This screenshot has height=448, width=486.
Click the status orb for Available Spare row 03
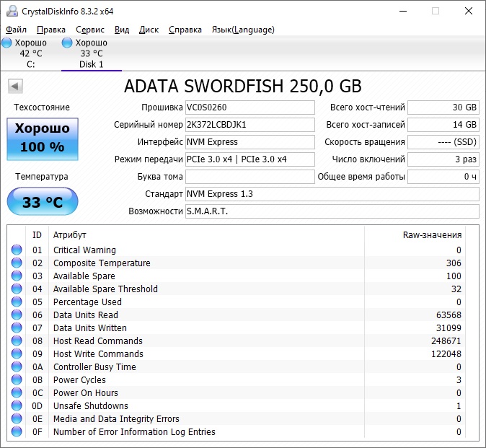tap(17, 276)
